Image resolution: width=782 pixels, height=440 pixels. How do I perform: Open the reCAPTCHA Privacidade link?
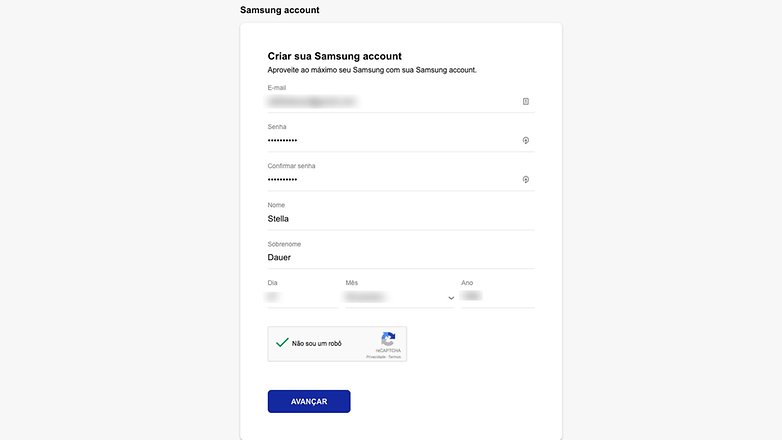376,357
